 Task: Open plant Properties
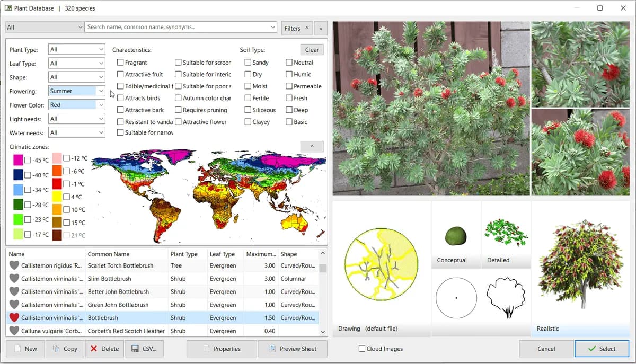click(x=222, y=349)
